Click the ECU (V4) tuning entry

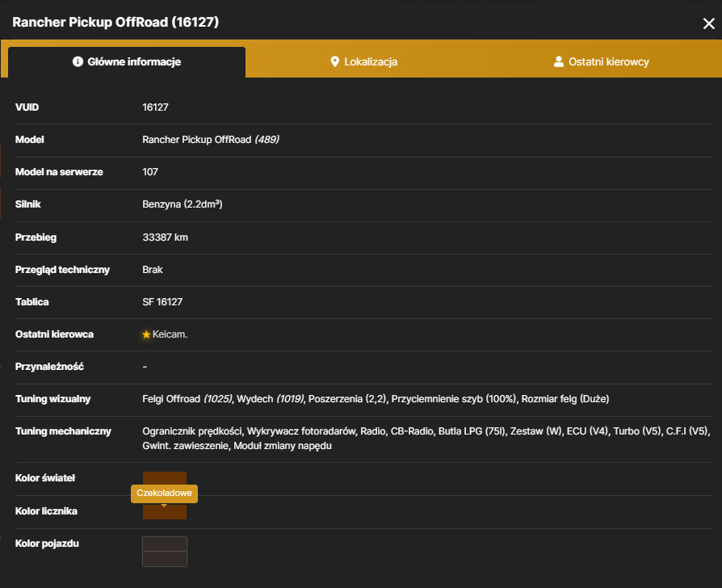pyautogui.click(x=588, y=431)
